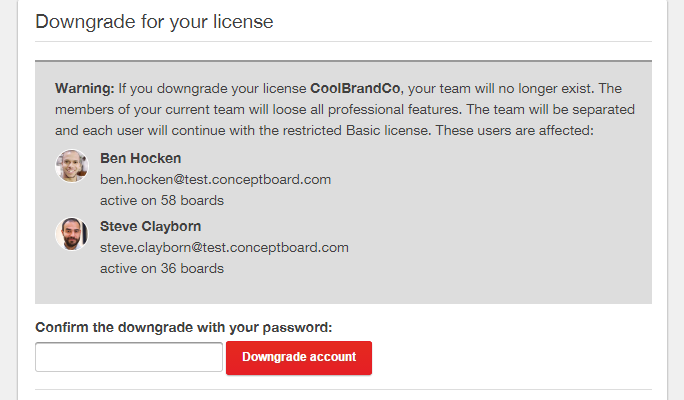Click 'The team will be separated' sentence
Screen dimensions: 684x400
click(551, 109)
